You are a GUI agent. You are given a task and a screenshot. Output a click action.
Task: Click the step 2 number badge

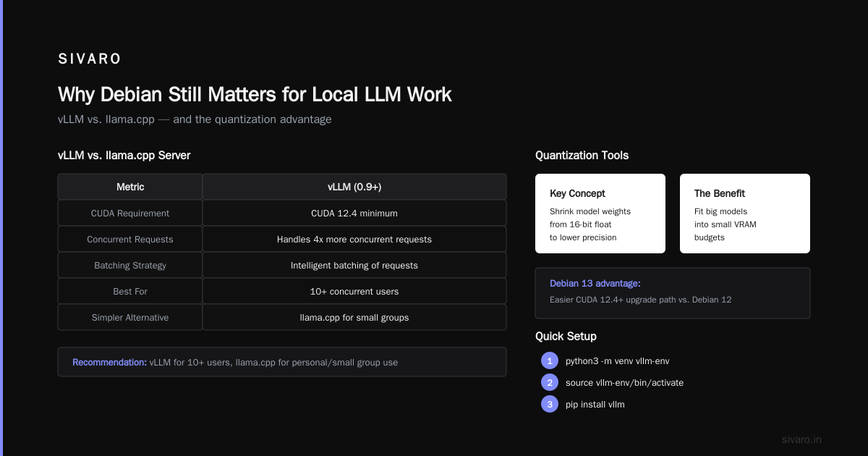(550, 382)
